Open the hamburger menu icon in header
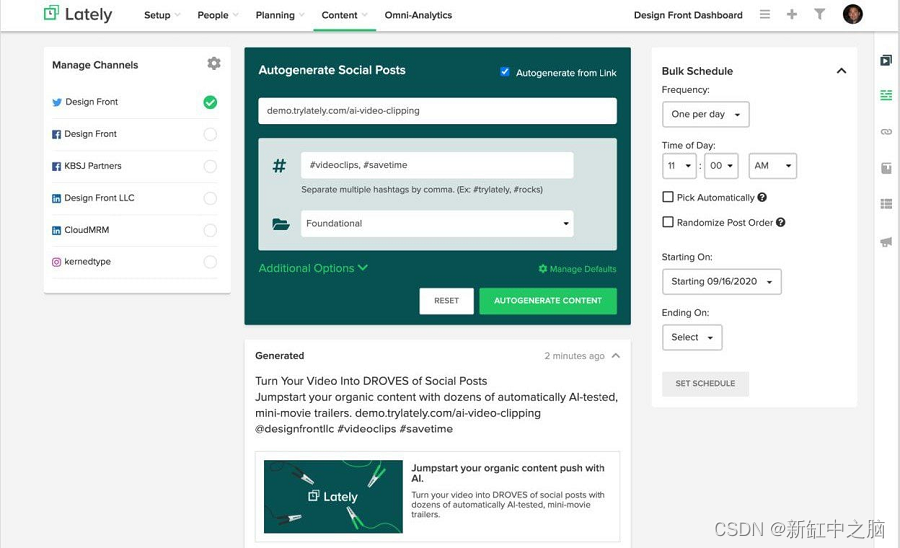 (x=765, y=15)
